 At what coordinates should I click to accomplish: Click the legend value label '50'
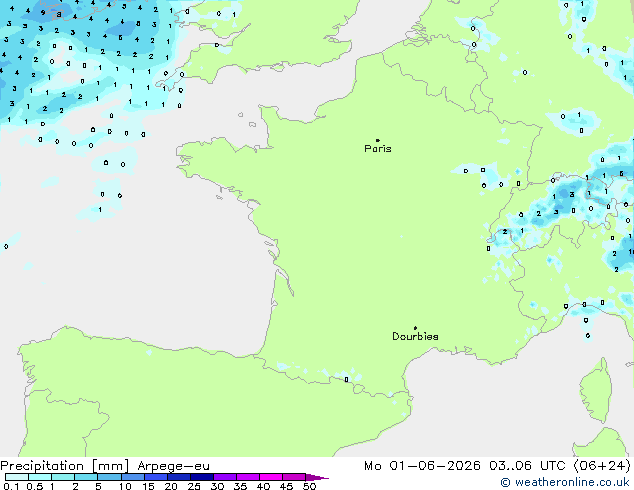[309, 486]
